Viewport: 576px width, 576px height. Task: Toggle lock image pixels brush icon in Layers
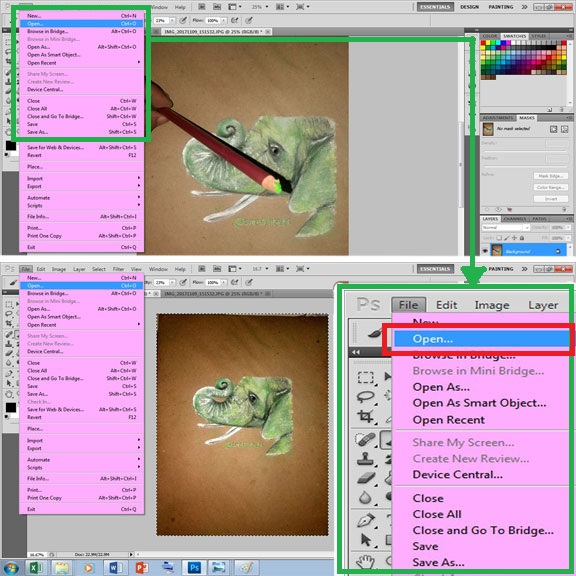pyautogui.click(x=507, y=238)
